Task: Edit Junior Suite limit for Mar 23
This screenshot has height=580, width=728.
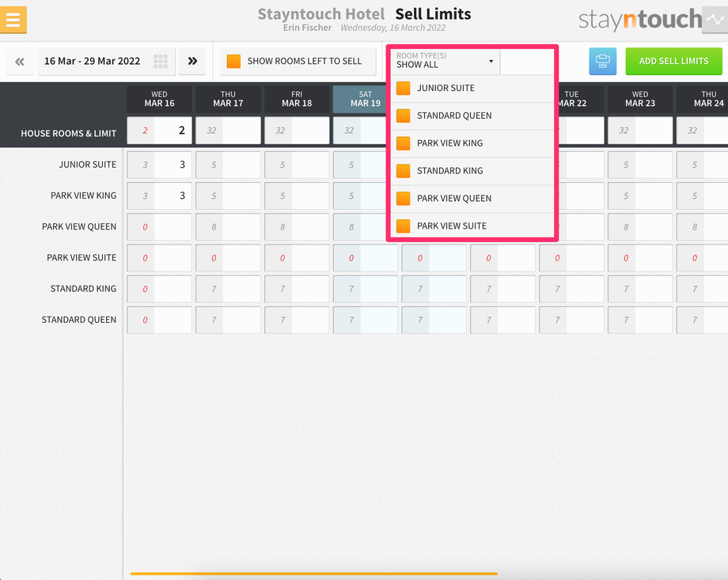Action: (654, 165)
